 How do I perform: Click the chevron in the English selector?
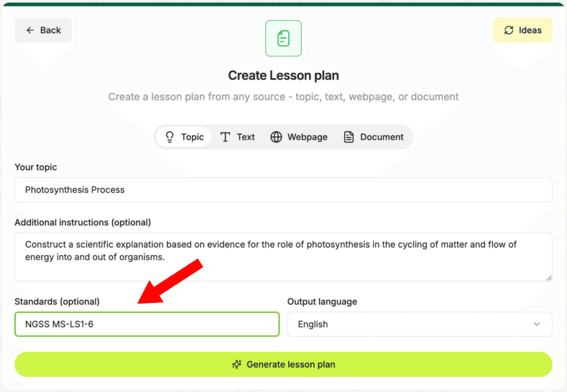[537, 324]
